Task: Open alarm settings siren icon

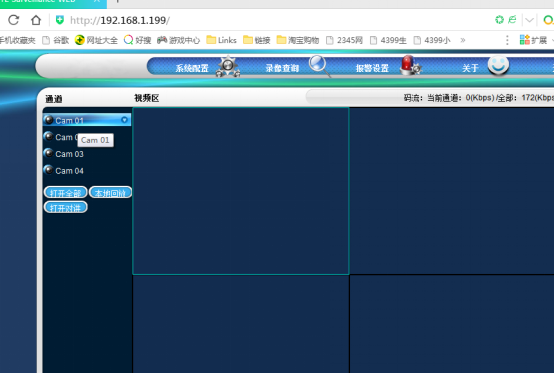Action: (410, 65)
